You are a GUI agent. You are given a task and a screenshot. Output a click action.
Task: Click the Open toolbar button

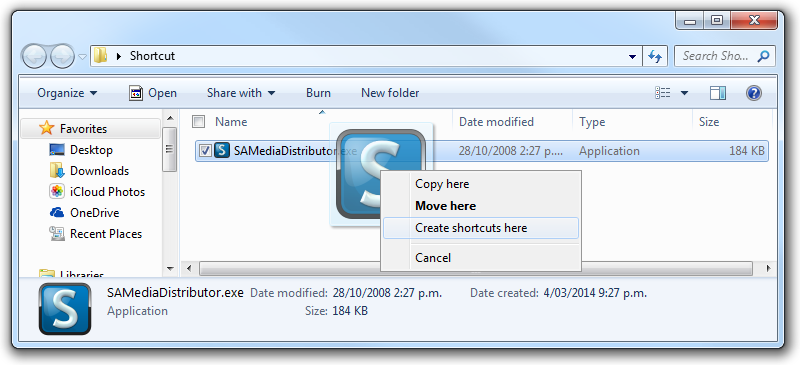[153, 93]
